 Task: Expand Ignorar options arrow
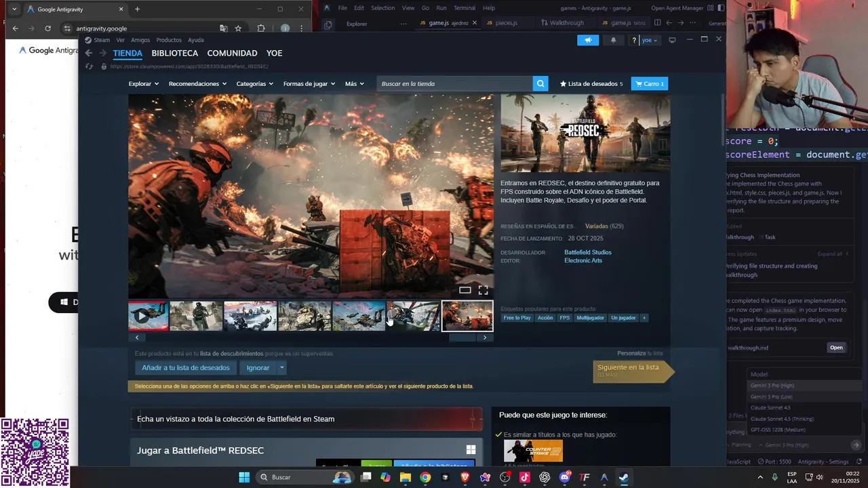[x=281, y=367]
